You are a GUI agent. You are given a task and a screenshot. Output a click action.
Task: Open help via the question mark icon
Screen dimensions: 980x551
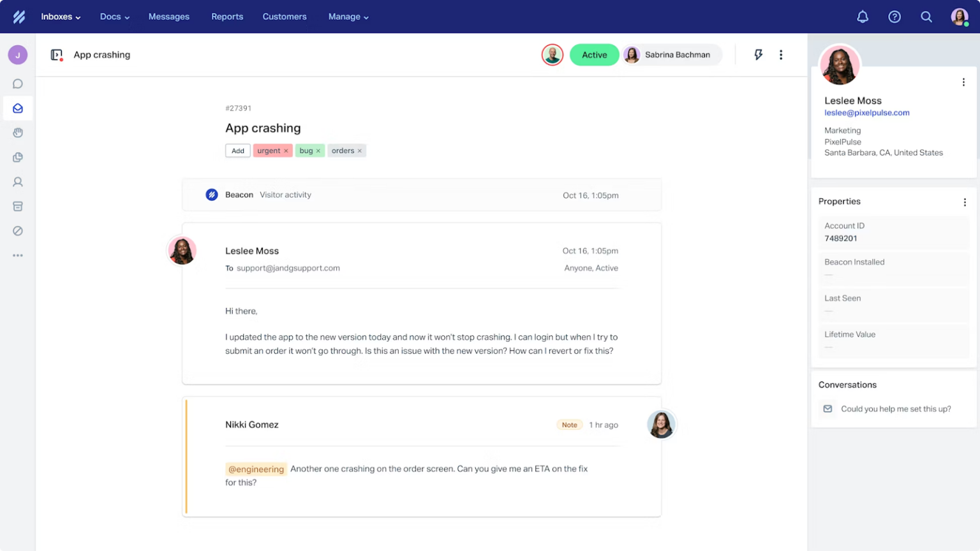coord(895,17)
